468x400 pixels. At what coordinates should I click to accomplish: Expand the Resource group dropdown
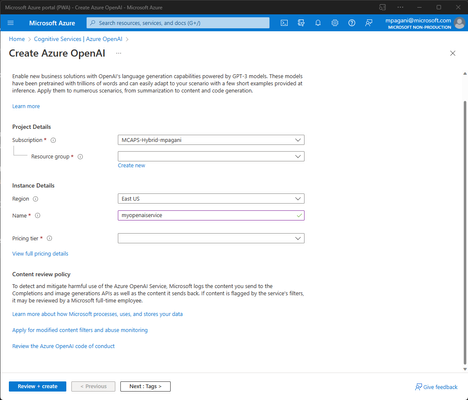211,156
